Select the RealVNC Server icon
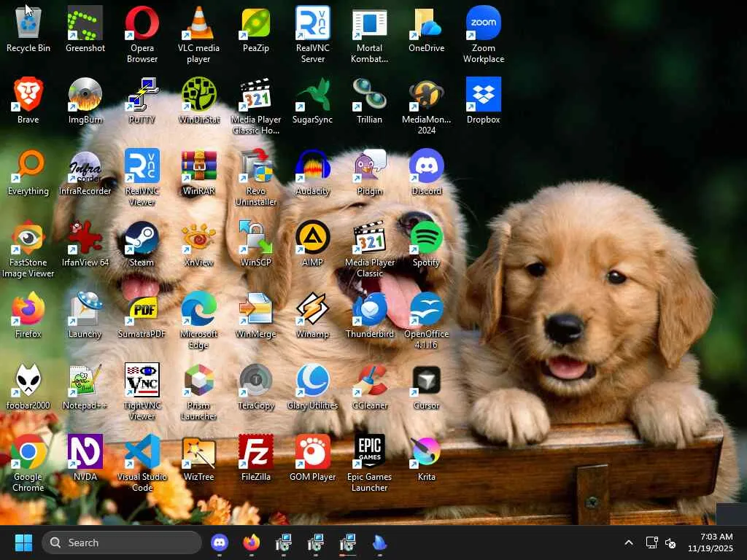 (x=312, y=35)
